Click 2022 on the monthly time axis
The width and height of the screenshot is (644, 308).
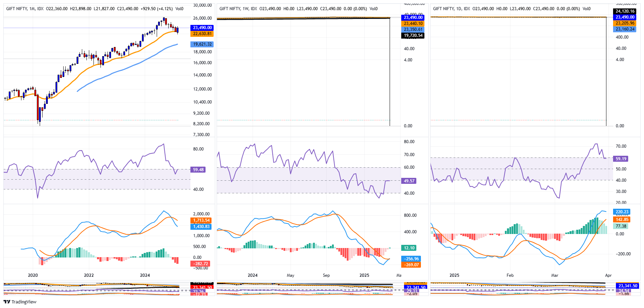[89, 275]
